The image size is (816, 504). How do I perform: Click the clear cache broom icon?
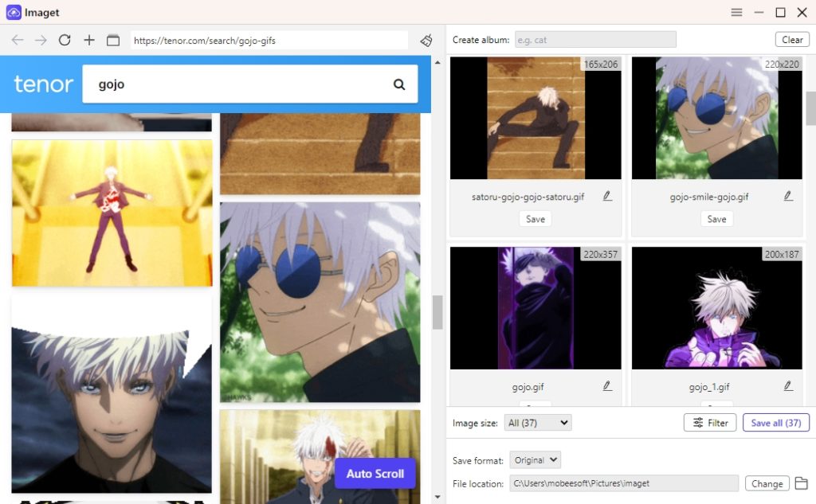tap(426, 40)
